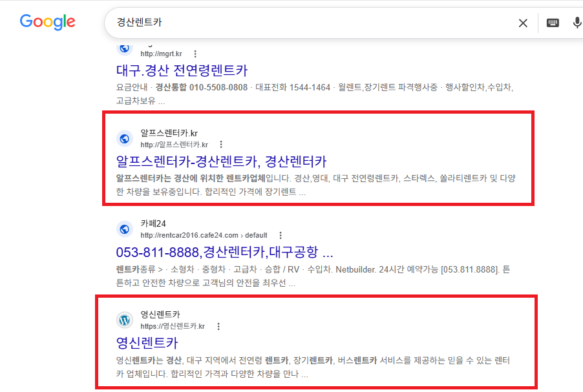The image size is (583, 392).
Task: Click the 영신렌트카 site name above URL
Action: 160,315
